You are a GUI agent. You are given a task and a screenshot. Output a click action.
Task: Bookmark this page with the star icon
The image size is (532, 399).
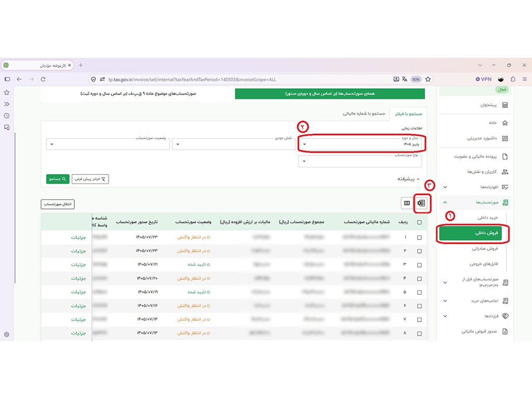pyautogui.click(x=428, y=79)
